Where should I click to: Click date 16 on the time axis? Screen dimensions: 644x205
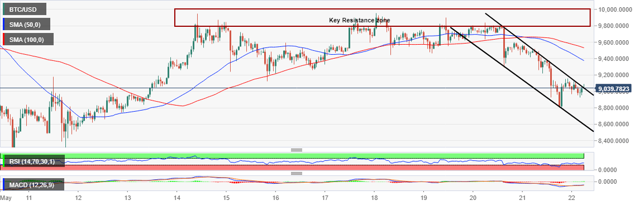[x=275, y=198]
